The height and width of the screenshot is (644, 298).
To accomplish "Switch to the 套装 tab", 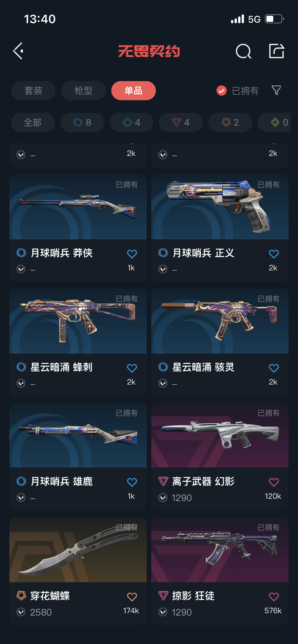I will (33, 90).
